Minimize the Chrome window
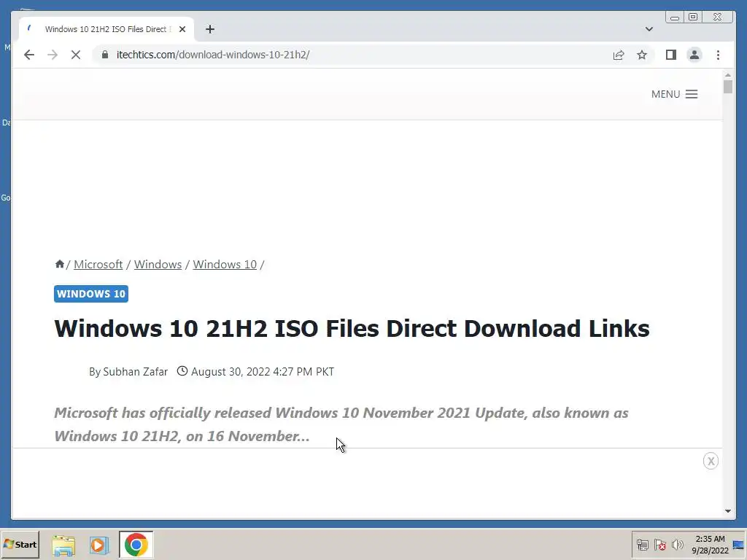 675,17
